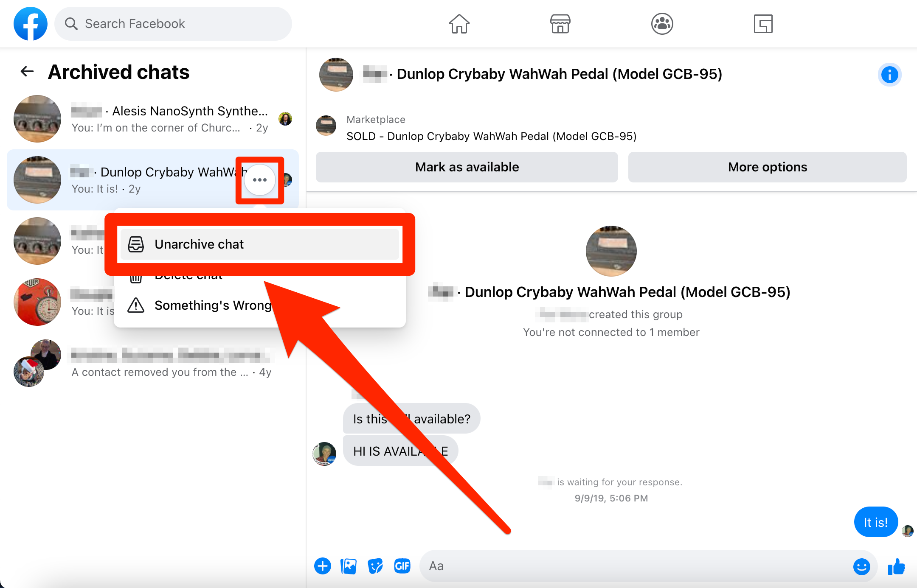Viewport: 917px width, 588px height.
Task: Click the Search Facebook field
Action: 173,24
